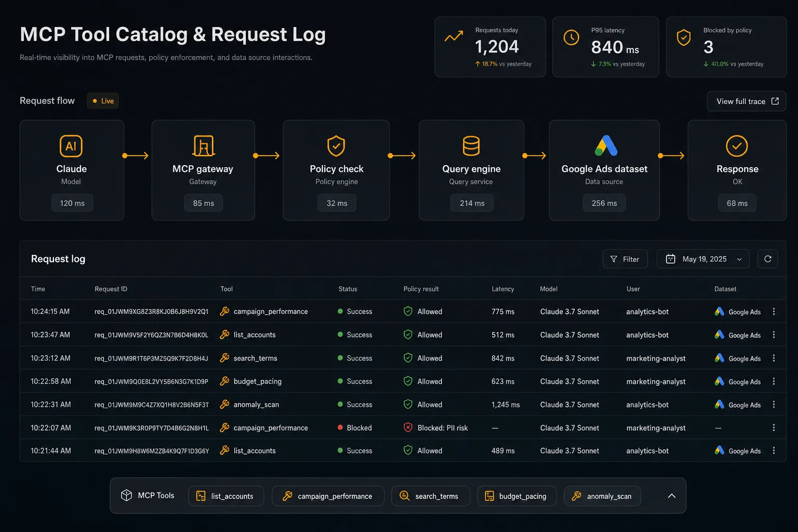798x532 pixels.
Task: Select campaign_performance in MCP Tools bar
Action: (x=328, y=496)
